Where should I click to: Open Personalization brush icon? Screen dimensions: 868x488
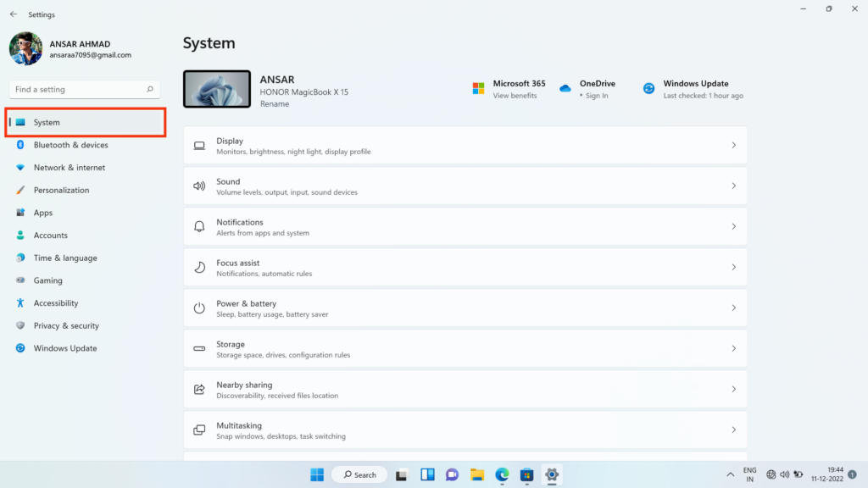point(20,190)
